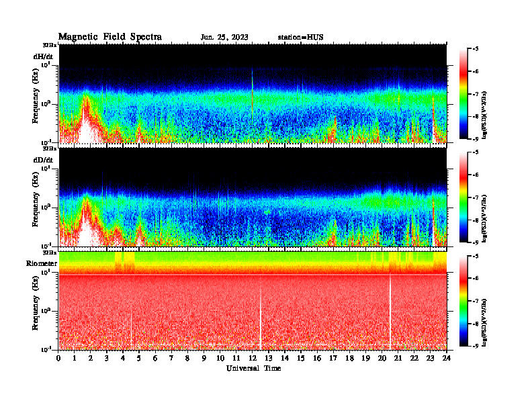
Task: Click the "-7" value on the dD/dt color bar
Action: tap(476, 197)
